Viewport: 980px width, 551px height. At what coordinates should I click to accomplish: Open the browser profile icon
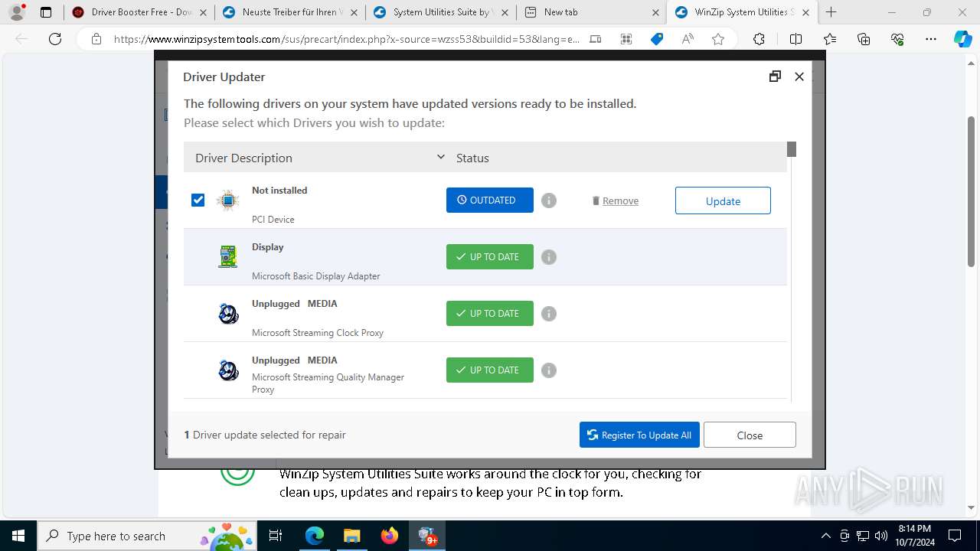pyautogui.click(x=17, y=12)
